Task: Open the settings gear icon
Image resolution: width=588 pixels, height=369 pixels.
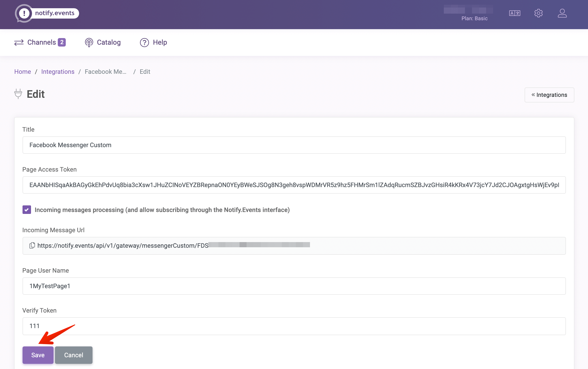Action: (538, 13)
